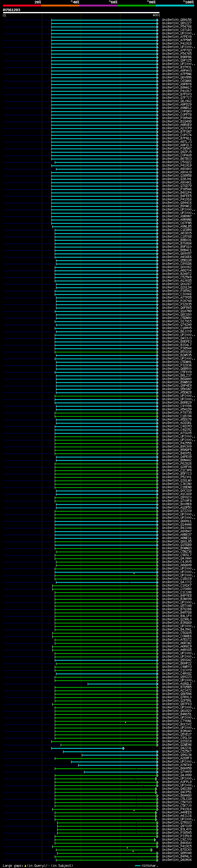Image resolution: width=197 pixels, height=868 pixels.
Task: Select label UniRef100_Q8TFK3
Action: (176, 704)
